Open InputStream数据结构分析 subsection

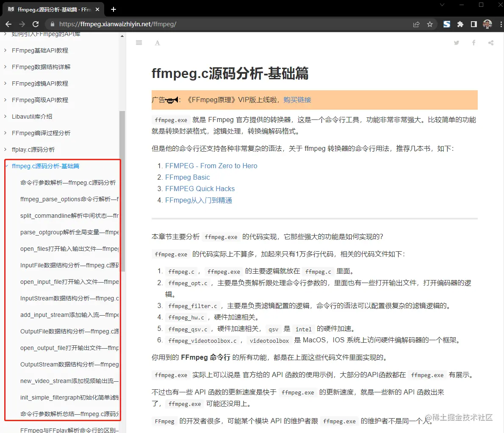point(69,298)
